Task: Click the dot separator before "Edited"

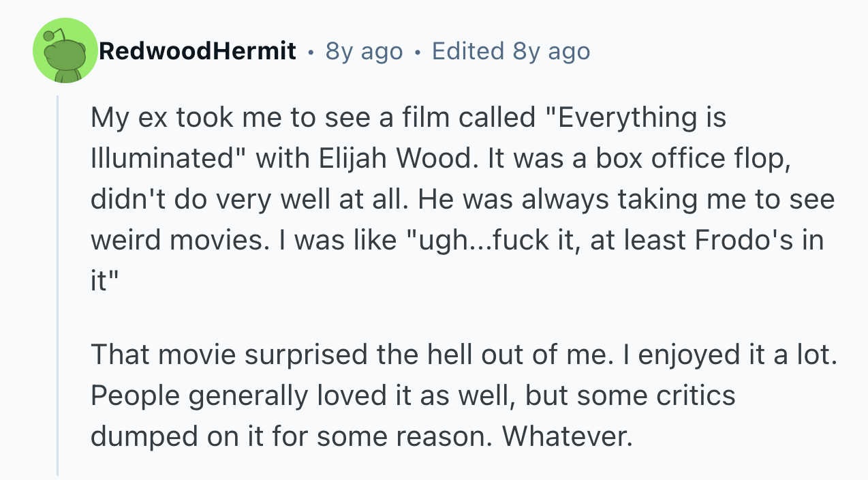Action: click(x=417, y=52)
